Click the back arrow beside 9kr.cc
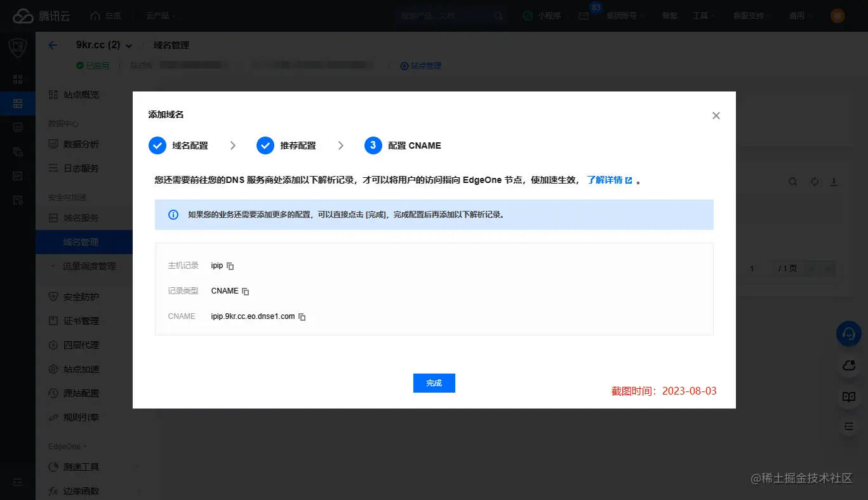This screenshot has height=500, width=868. coord(53,45)
